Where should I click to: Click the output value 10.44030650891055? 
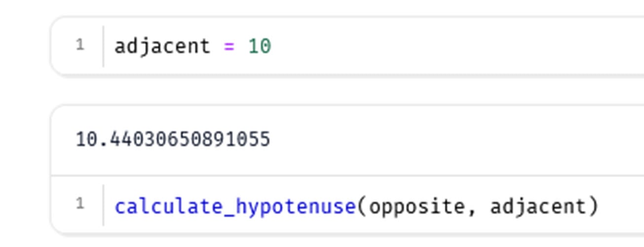click(x=173, y=140)
